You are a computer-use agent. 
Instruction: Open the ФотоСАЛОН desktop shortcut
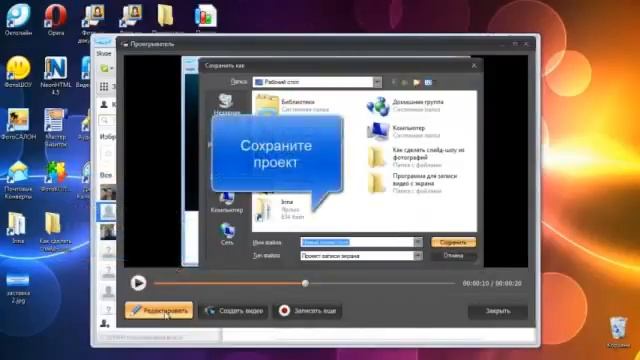coord(18,124)
